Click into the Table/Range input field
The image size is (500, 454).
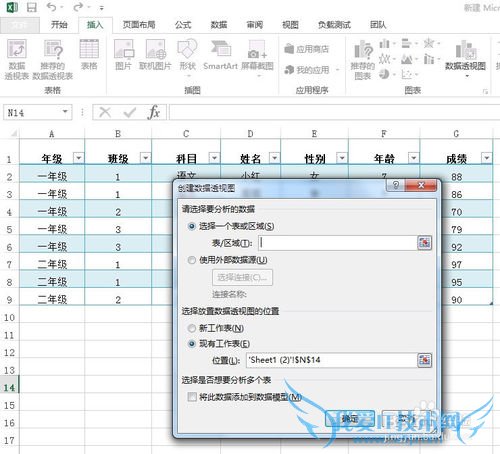pyautogui.click(x=337, y=243)
